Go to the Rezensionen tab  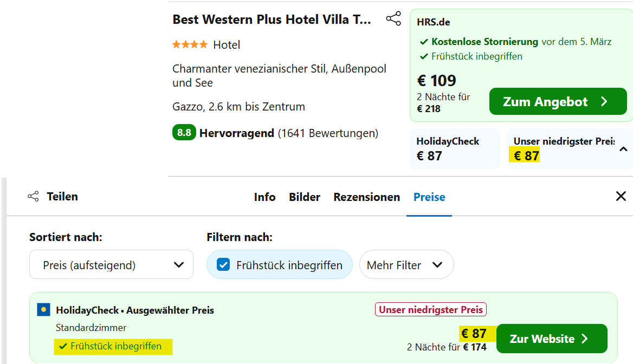point(366,197)
